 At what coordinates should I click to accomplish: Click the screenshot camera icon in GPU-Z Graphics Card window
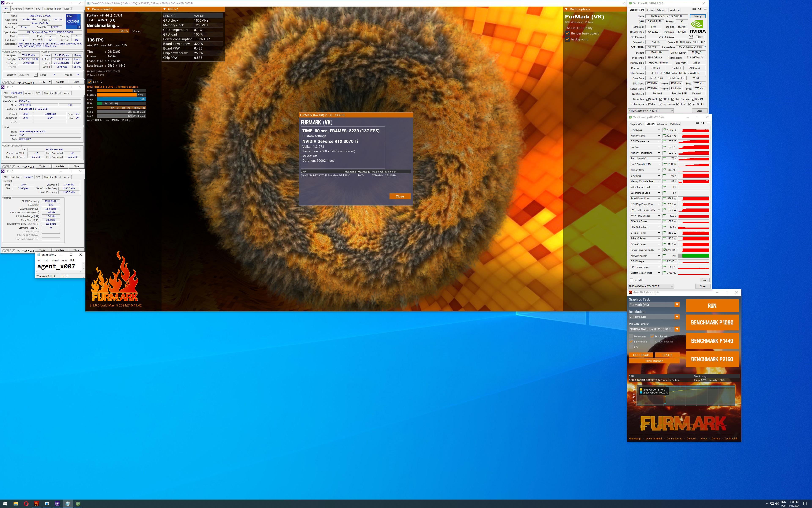pos(694,9)
